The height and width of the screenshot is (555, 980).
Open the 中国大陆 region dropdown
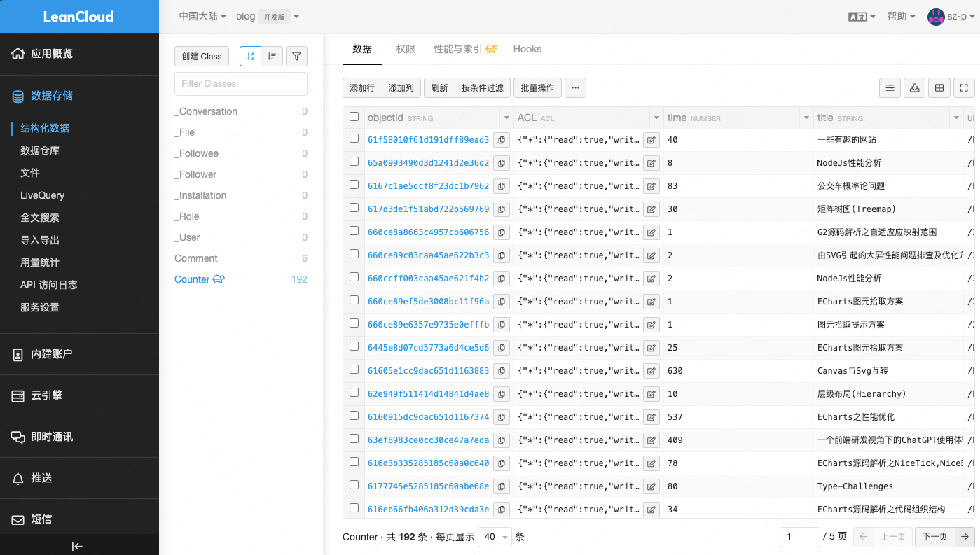[x=202, y=16]
